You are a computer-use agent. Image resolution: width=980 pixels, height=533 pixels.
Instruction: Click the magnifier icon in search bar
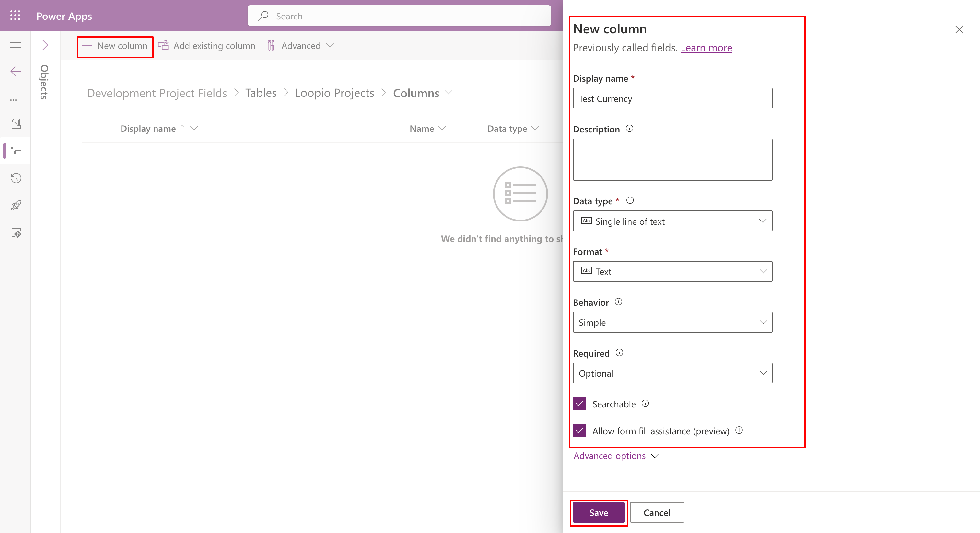263,16
